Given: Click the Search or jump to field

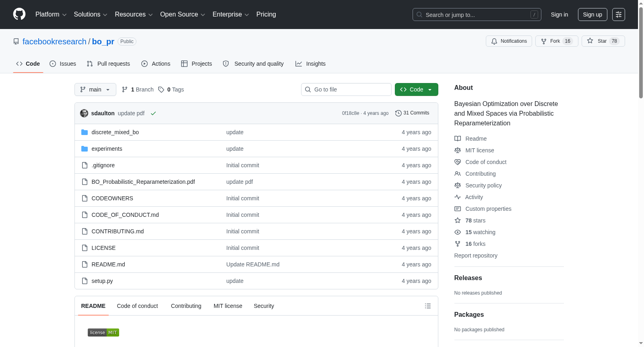Looking at the screenshot, I should click(477, 15).
